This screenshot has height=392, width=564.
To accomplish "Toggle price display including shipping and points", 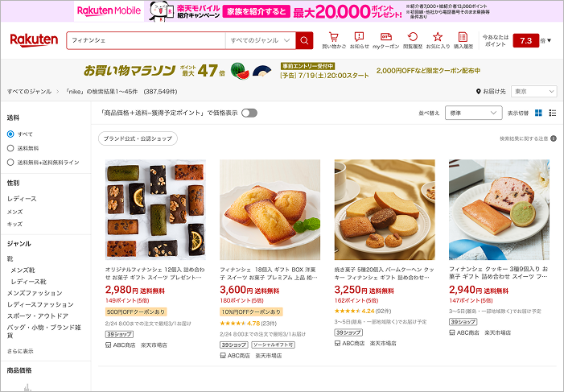I will click(249, 113).
